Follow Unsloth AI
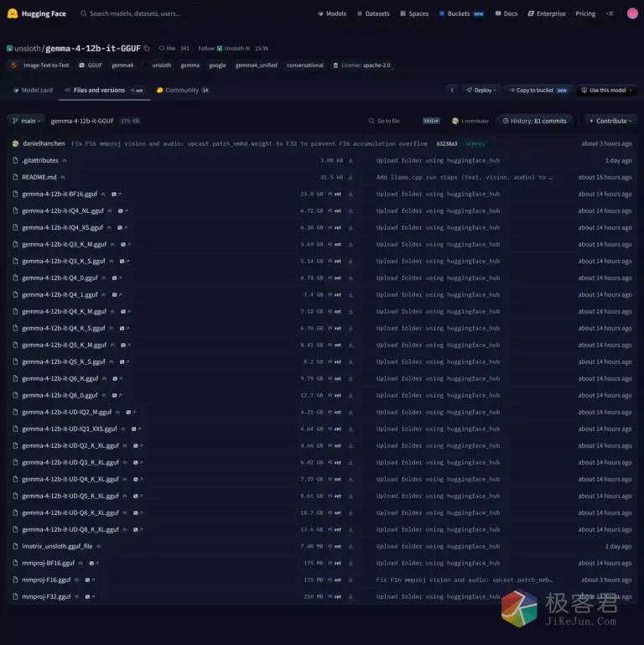The width and height of the screenshot is (644, 645). (206, 49)
